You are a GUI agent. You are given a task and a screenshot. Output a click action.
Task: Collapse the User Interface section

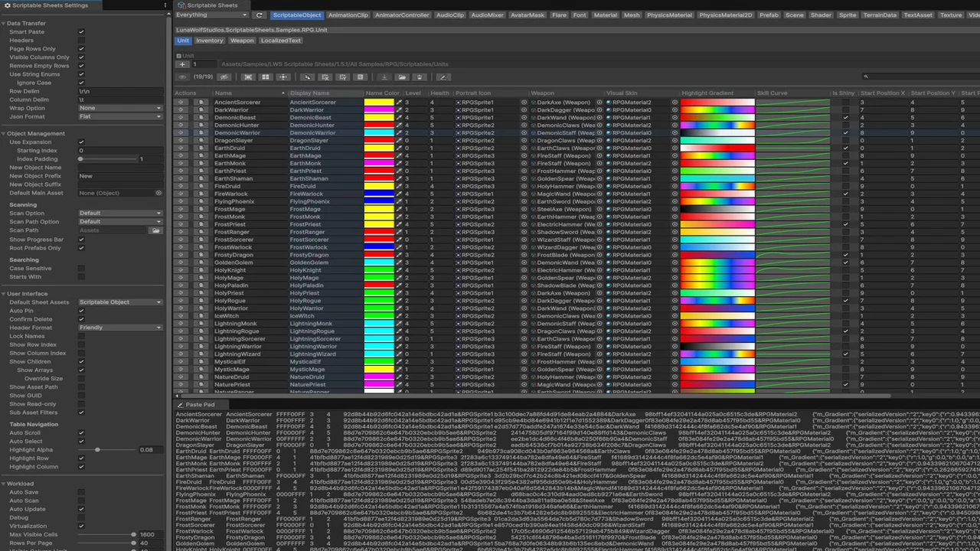[x=4, y=294]
